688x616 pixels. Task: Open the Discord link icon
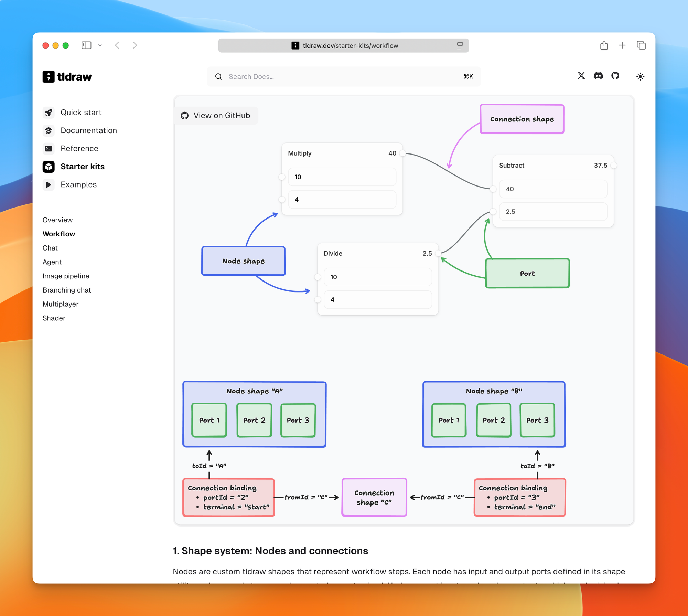598,76
